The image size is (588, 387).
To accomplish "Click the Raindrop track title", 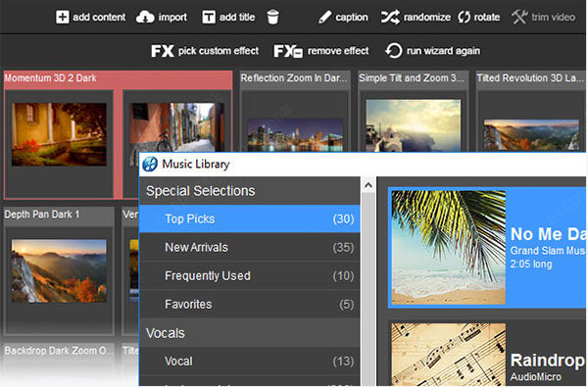I will (x=548, y=361).
